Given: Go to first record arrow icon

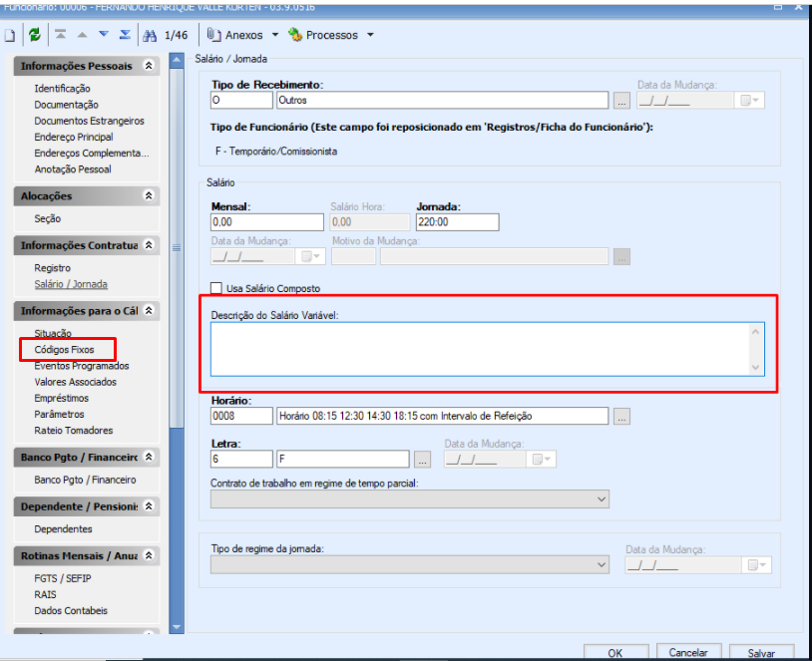Looking at the screenshot, I should click(61, 34).
